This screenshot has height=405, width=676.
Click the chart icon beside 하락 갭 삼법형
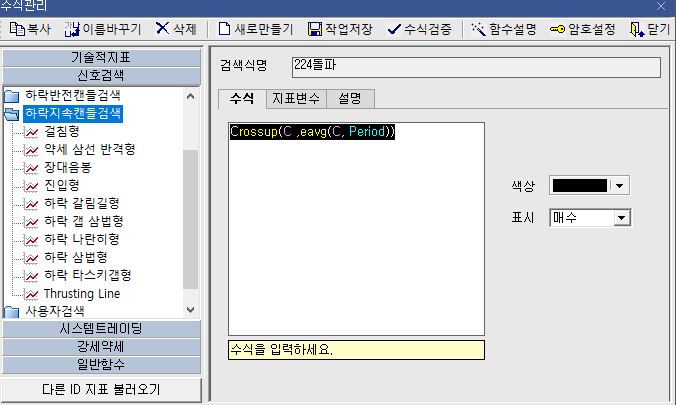(31, 222)
